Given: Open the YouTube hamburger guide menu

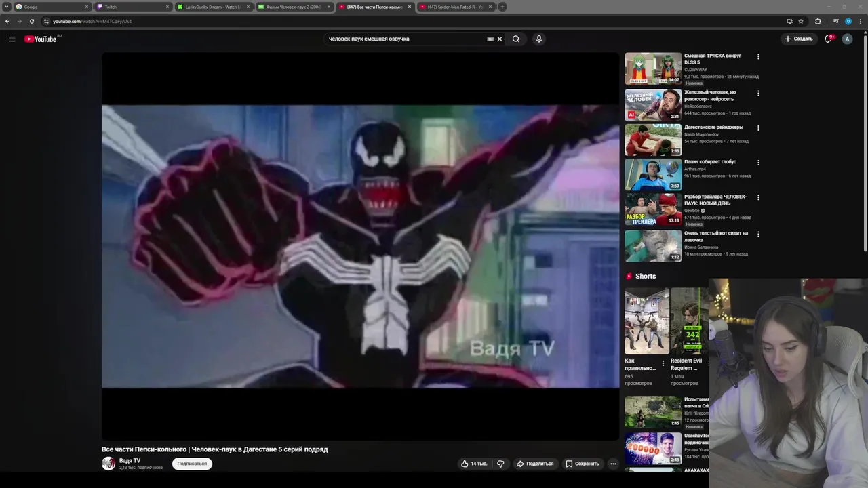Looking at the screenshot, I should pyautogui.click(x=12, y=39).
